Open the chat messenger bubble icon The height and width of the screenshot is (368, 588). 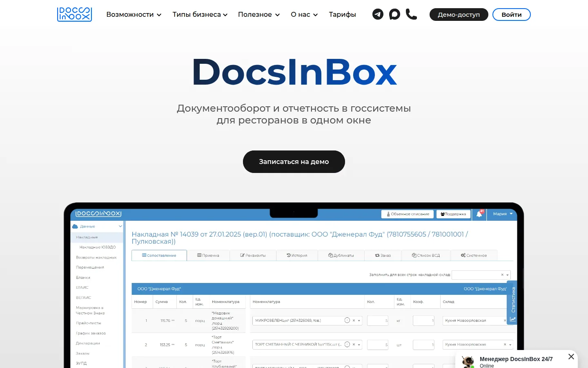(x=394, y=14)
